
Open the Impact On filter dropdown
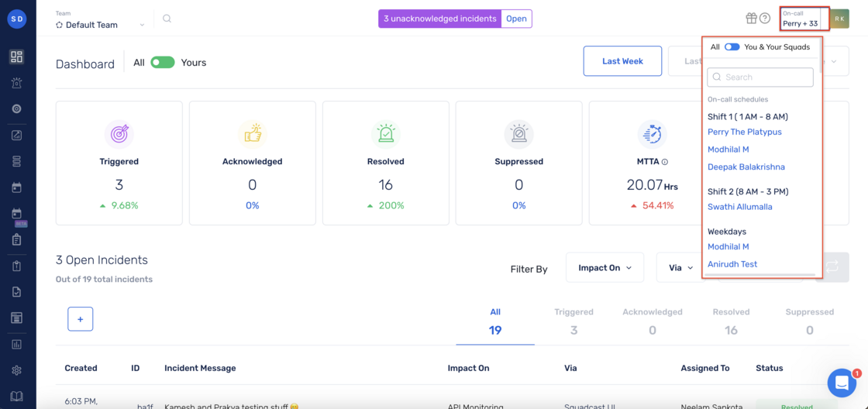(x=604, y=267)
